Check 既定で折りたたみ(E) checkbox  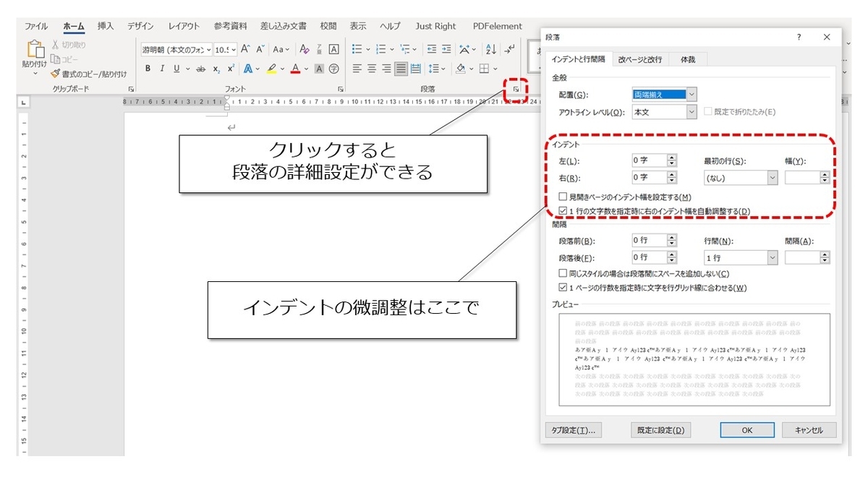coord(707,112)
